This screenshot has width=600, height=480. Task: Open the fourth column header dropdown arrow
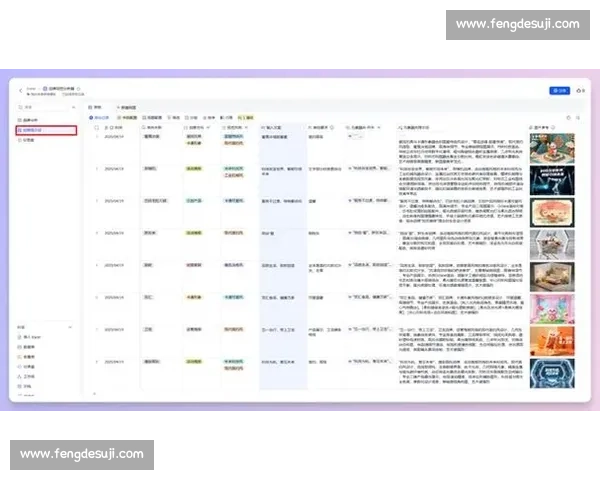[x=246, y=127]
